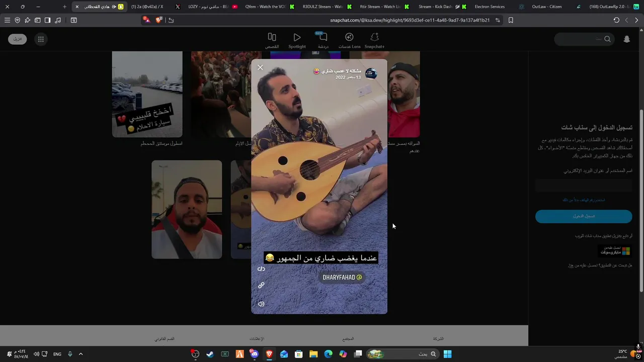Image resolution: width=644 pixels, height=362 pixels.
Task: Mute the story using the speaker icon
Action: point(261,304)
